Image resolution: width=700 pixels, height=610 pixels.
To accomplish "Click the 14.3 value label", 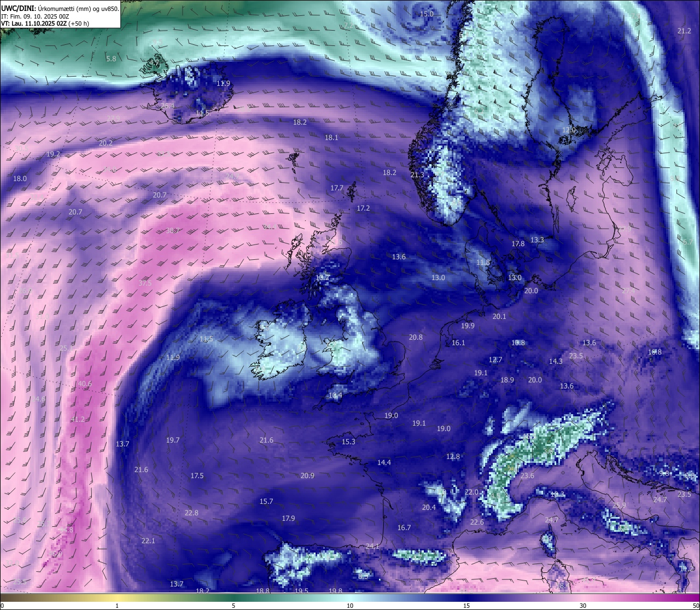I will [556, 362].
